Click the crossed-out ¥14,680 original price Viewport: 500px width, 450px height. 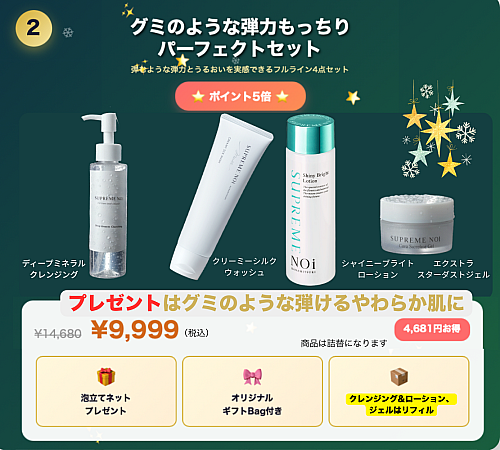tap(58, 333)
